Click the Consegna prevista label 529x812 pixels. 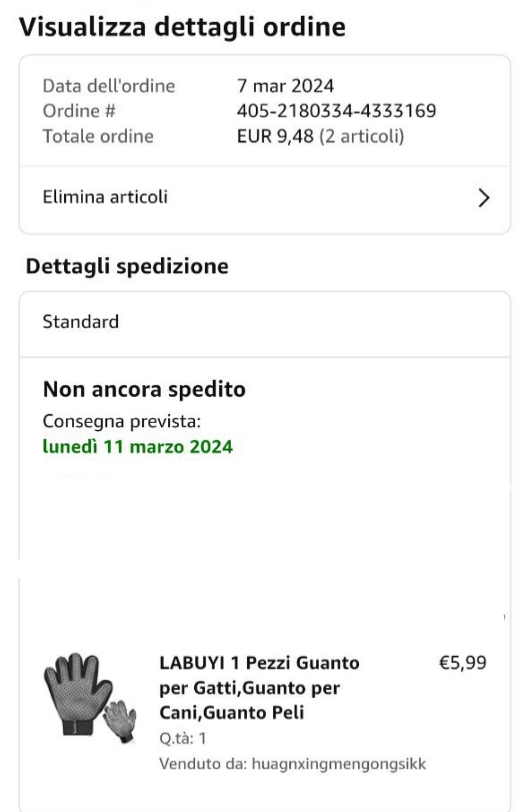pos(122,421)
